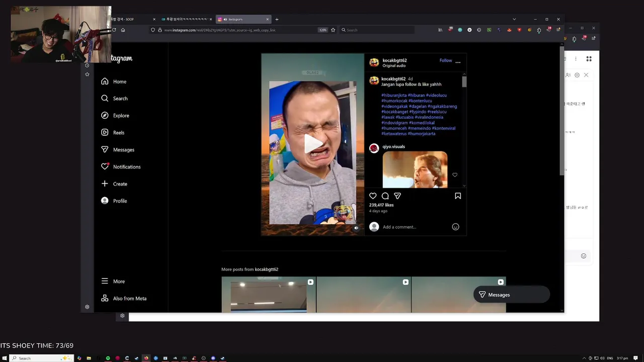Viewport: 644px width, 362px height.
Task: Open floating Messages button
Action: coord(511,295)
